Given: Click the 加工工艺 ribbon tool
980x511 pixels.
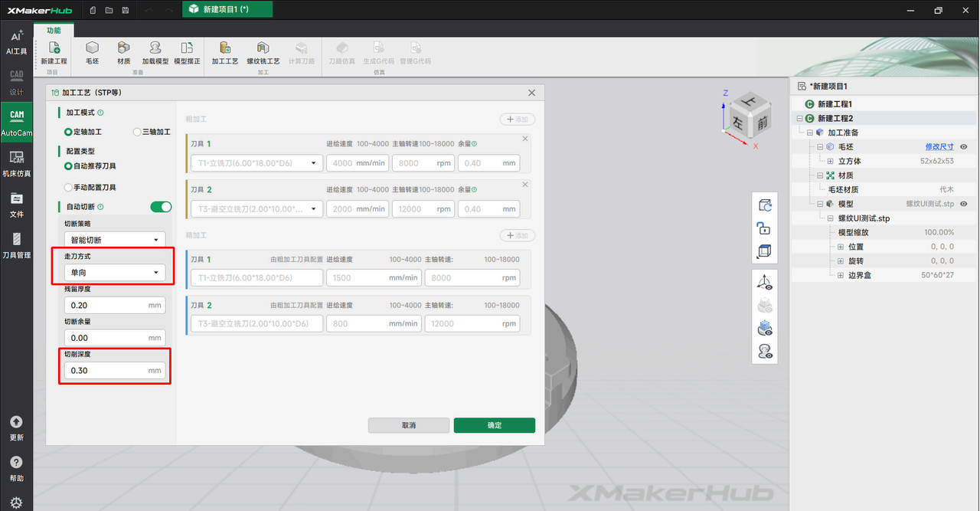Looking at the screenshot, I should 224,52.
